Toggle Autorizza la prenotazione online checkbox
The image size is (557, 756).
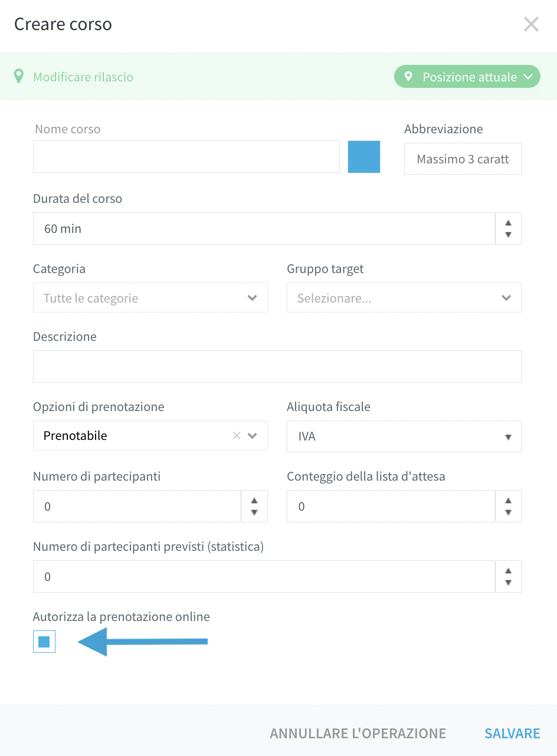(44, 642)
